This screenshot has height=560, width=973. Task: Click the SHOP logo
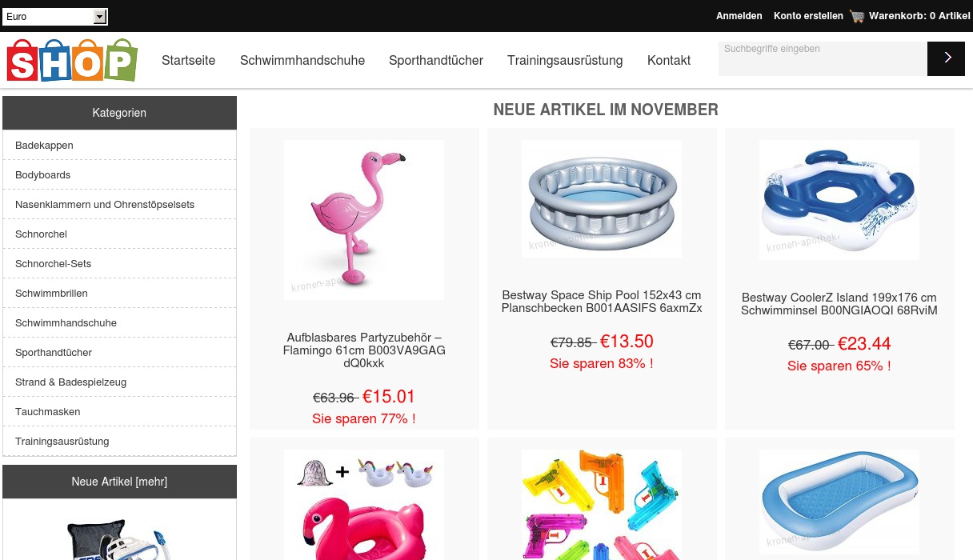pos(72,61)
